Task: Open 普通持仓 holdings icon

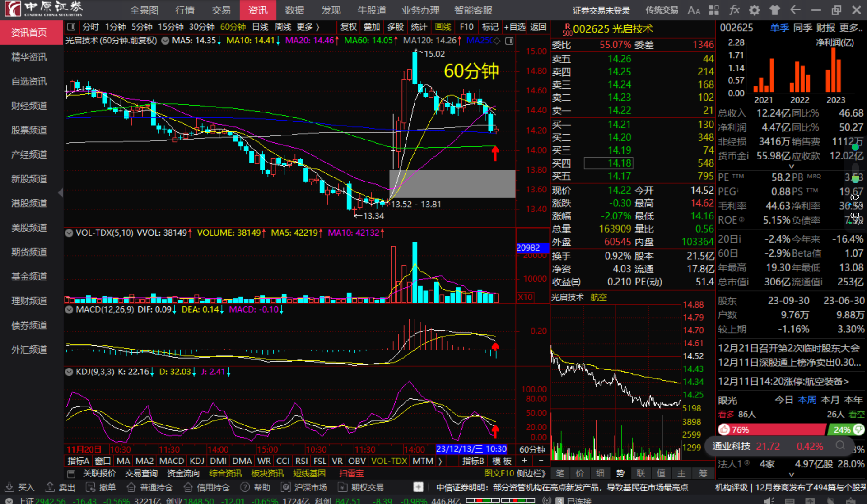Action: click(x=131, y=487)
